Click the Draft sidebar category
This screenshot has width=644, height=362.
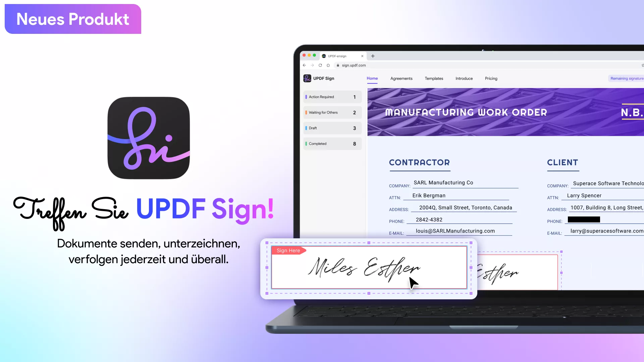pyautogui.click(x=331, y=128)
